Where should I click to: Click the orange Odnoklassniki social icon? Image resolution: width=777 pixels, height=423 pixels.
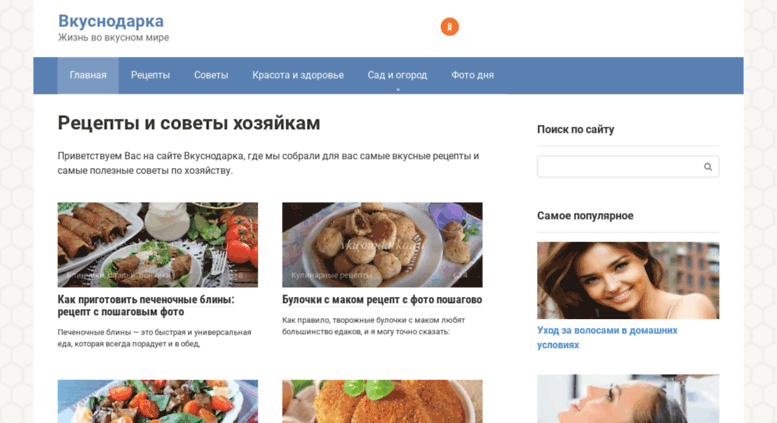pyautogui.click(x=449, y=27)
